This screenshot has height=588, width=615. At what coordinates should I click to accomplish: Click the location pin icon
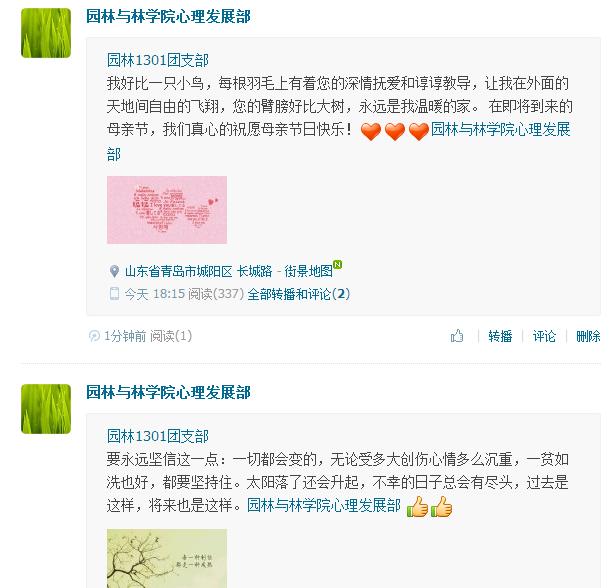coord(114,271)
